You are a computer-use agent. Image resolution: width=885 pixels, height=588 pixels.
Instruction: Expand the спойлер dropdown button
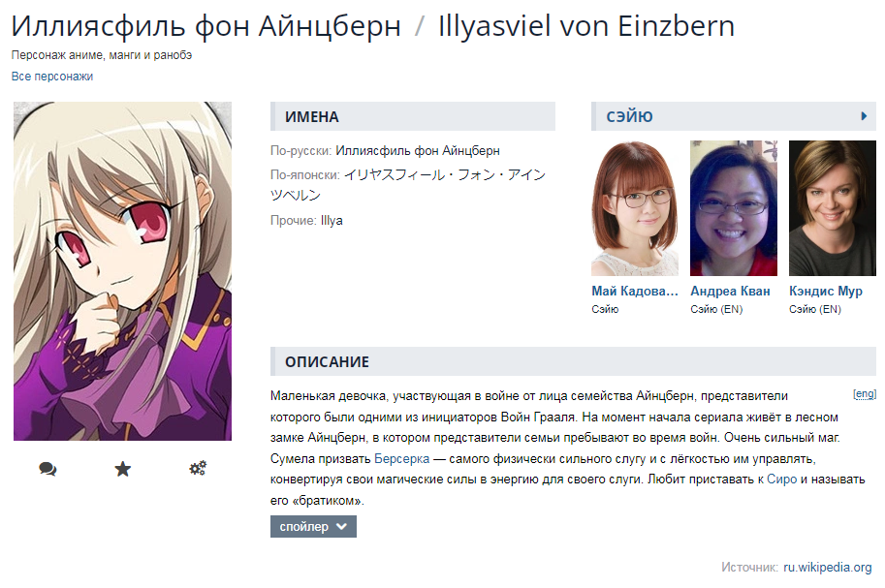click(x=313, y=527)
